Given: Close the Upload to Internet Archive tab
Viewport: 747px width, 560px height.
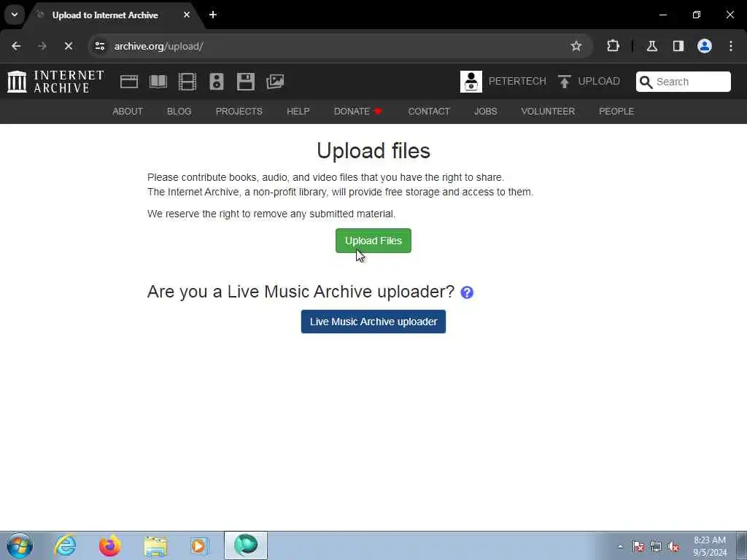Looking at the screenshot, I should pos(187,15).
